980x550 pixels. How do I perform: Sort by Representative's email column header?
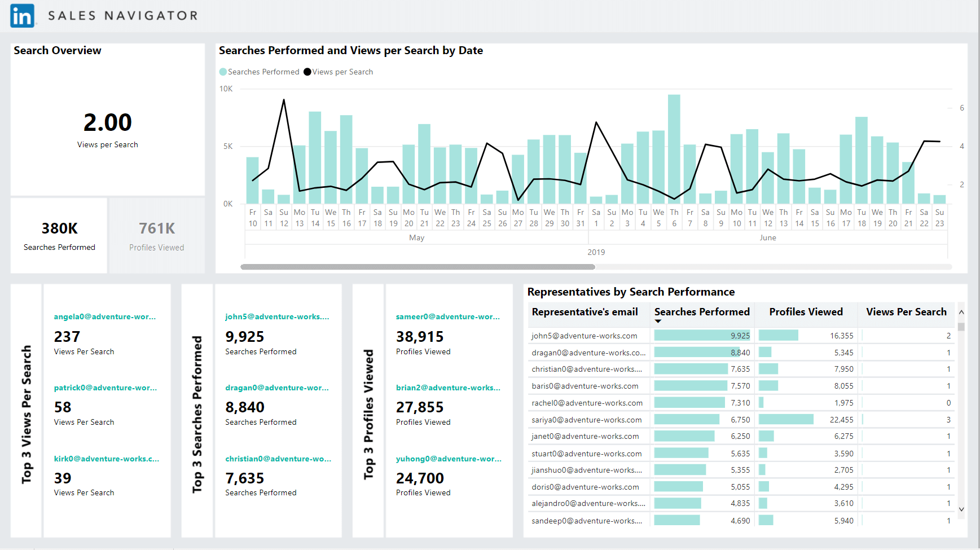(585, 312)
